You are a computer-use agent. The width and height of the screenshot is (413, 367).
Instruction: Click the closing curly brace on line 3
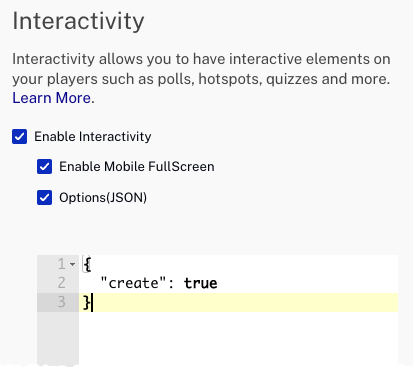coord(87,302)
